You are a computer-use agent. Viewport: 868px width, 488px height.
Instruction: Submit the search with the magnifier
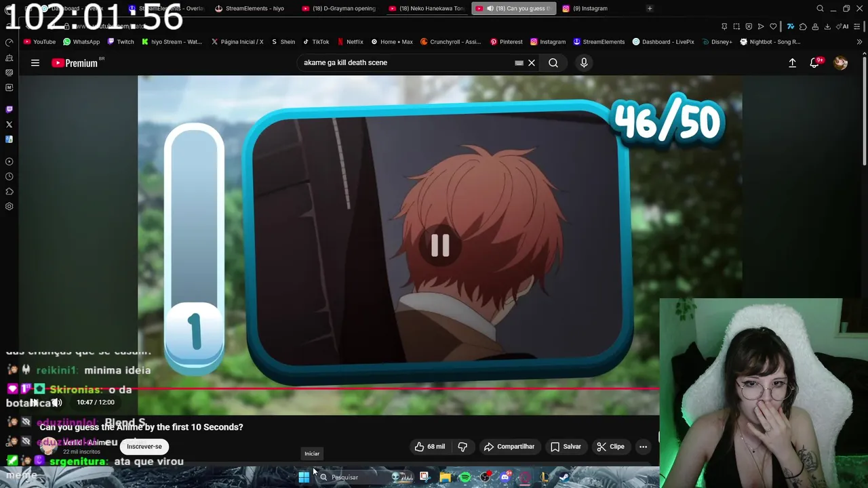point(553,63)
